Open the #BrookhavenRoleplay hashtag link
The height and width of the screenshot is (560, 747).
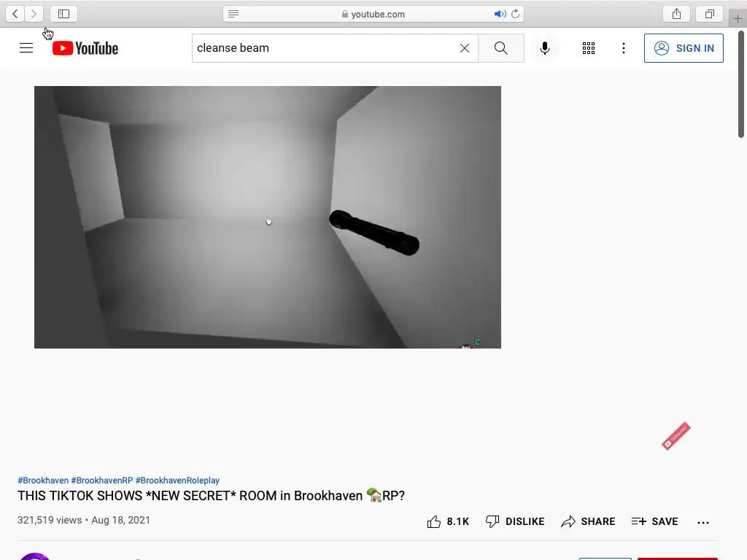click(178, 481)
